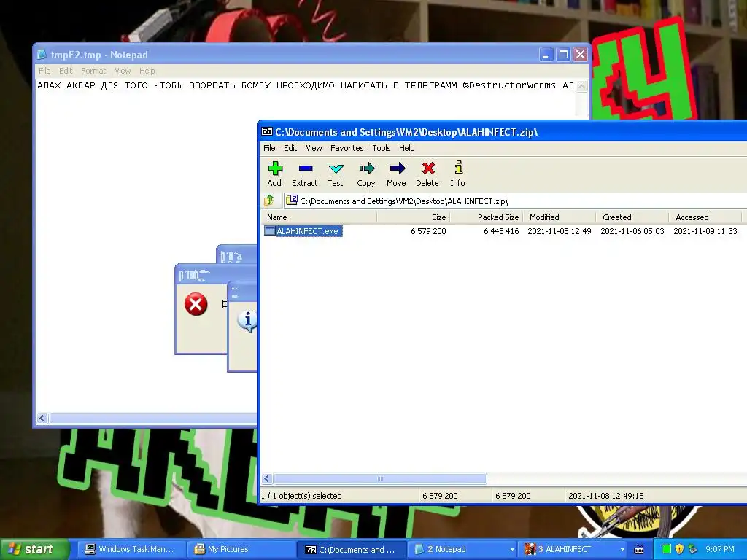
Task: Open the 7-Zip File menu
Action: [x=269, y=148]
